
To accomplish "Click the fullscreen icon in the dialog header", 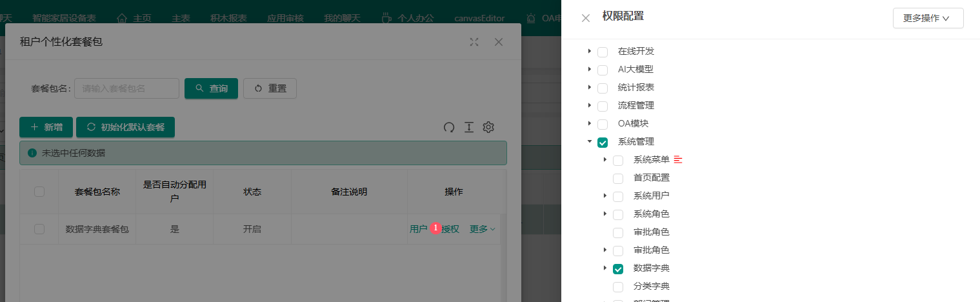I will pyautogui.click(x=474, y=42).
